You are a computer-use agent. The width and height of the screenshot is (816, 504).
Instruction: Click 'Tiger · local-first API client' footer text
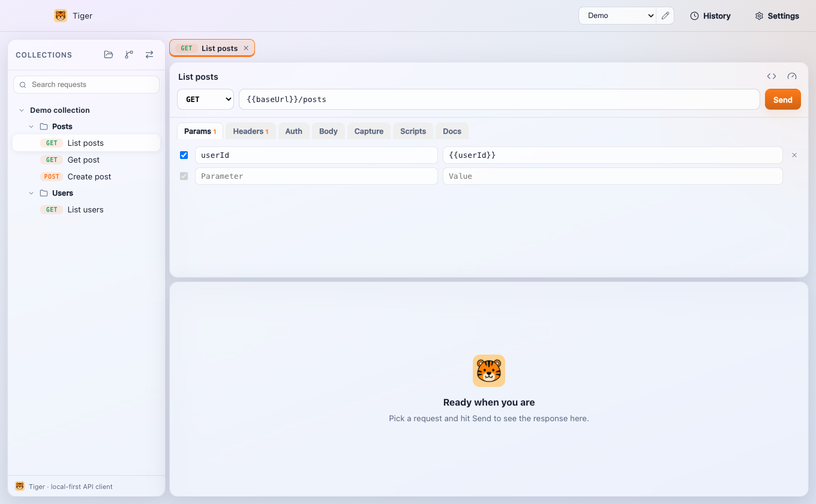[71, 487]
